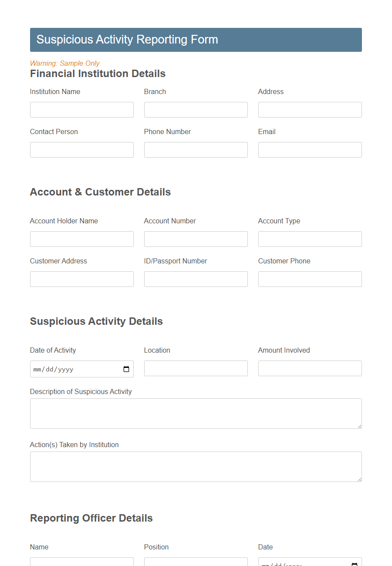Select the Contact Person input field
The height and width of the screenshot is (566, 392).
pyautogui.click(x=81, y=149)
